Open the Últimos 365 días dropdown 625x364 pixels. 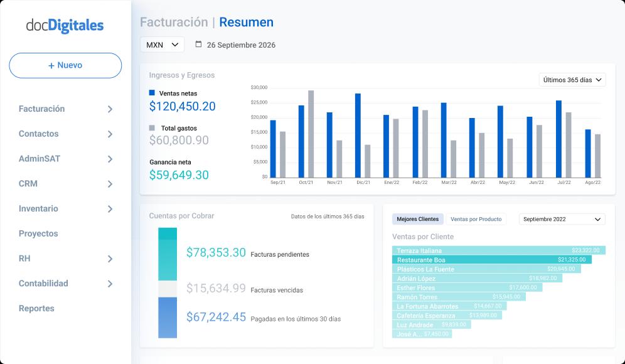(x=572, y=80)
